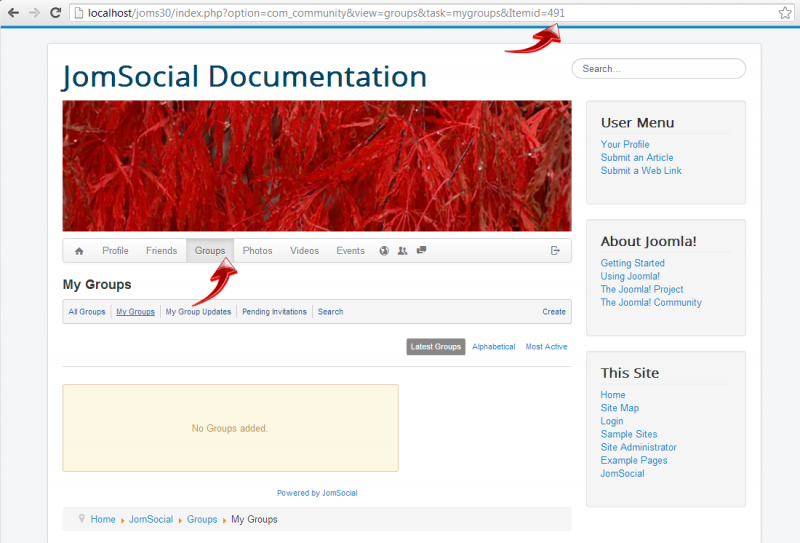Open friend requests people icon
This screenshot has width=800, height=543.
403,251
